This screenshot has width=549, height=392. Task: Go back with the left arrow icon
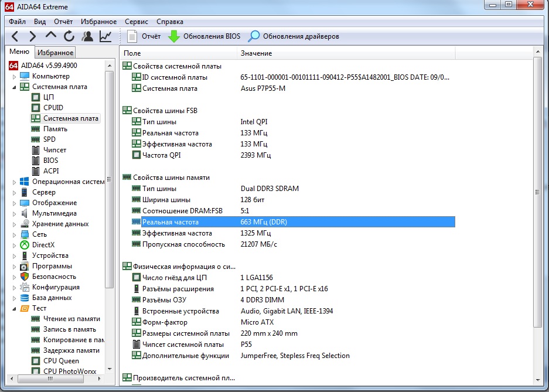tap(15, 36)
